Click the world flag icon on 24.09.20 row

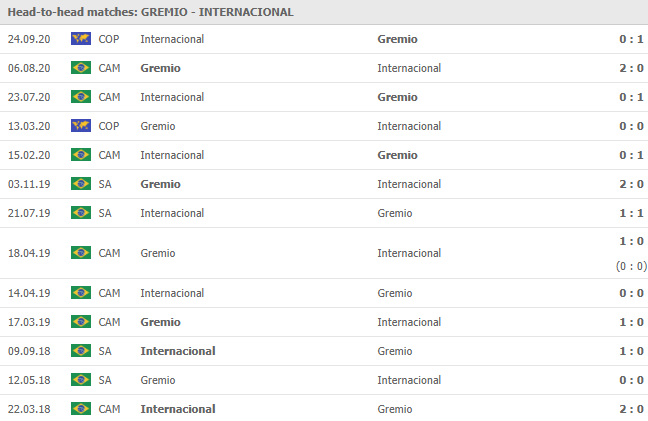pyautogui.click(x=81, y=39)
